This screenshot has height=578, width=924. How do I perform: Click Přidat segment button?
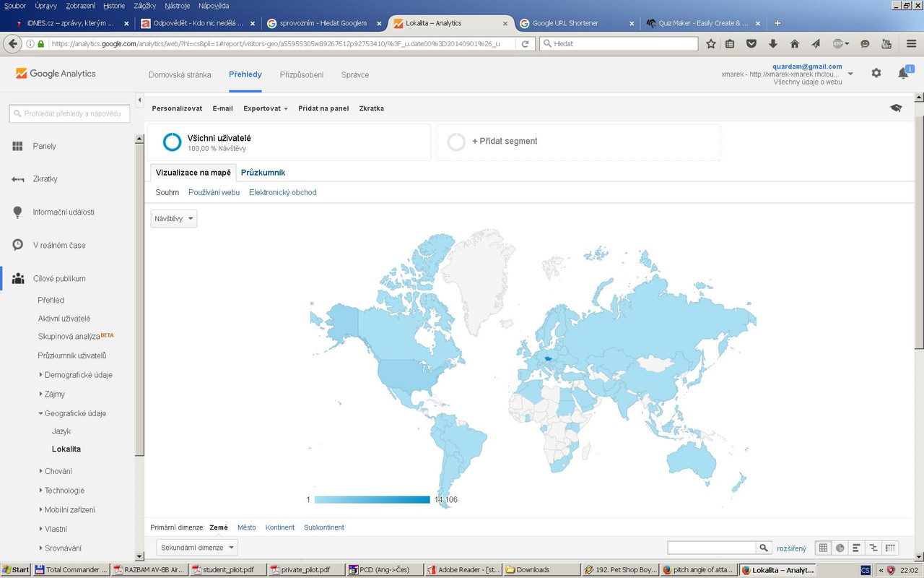tap(579, 142)
